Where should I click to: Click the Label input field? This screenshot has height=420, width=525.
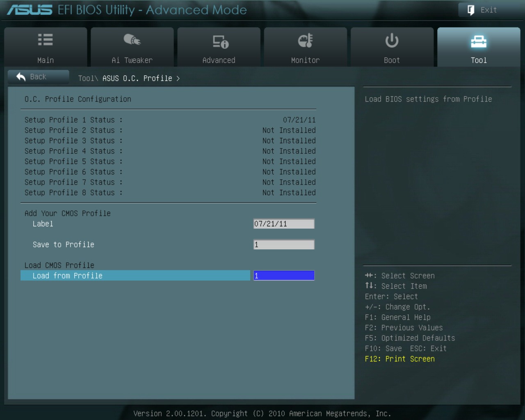point(284,224)
